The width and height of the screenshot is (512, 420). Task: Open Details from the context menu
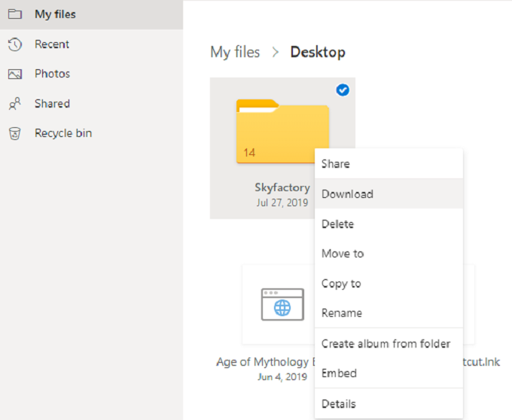[389, 404]
